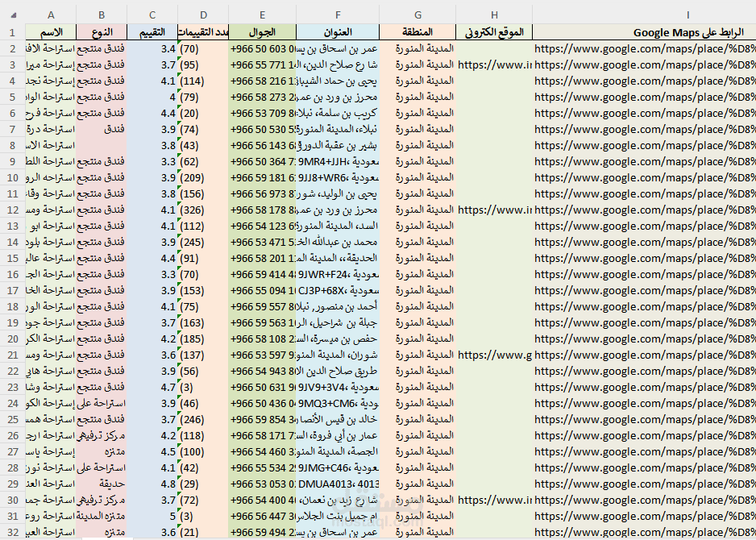Click rating cell 5 in row 31
This screenshot has height=540, width=756.
click(152, 517)
